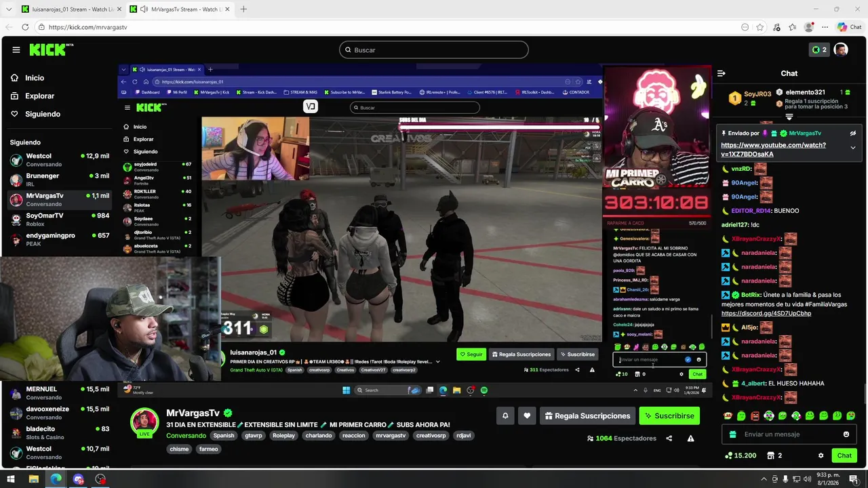Open Explorar in sidebar
This screenshot has height=488, width=868.
tap(39, 96)
